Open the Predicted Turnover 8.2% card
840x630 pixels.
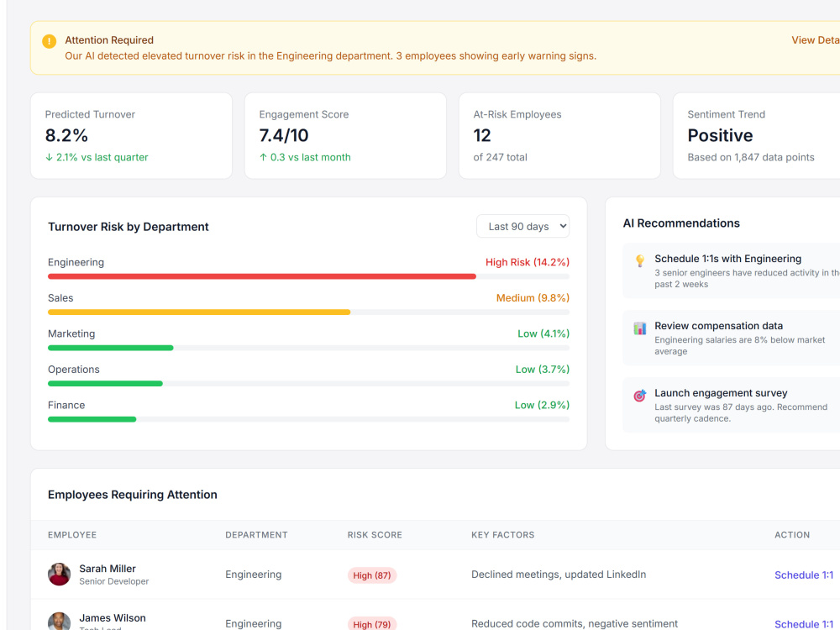click(x=131, y=135)
